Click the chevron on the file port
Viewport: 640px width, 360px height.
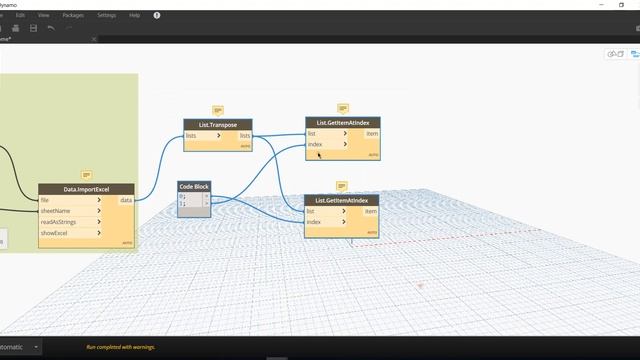[x=99, y=200]
